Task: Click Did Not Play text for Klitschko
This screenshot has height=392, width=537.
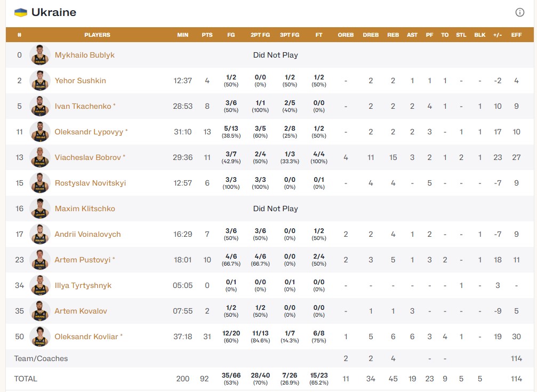Action: click(275, 209)
